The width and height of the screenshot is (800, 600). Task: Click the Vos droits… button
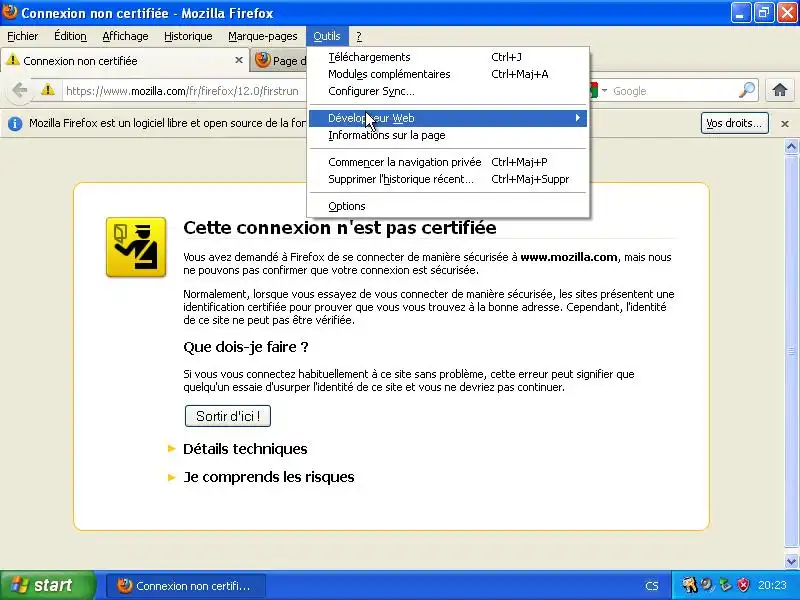[734, 123]
